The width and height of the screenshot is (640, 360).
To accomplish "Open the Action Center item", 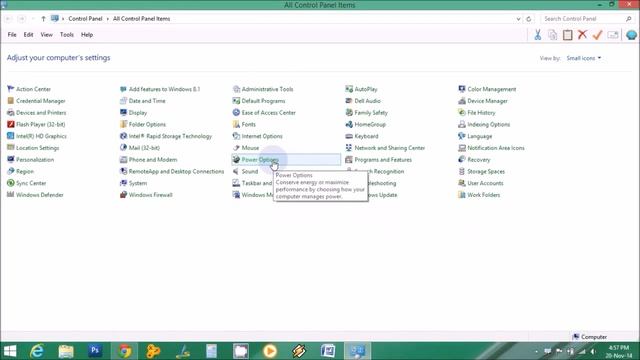I will pos(29,89).
